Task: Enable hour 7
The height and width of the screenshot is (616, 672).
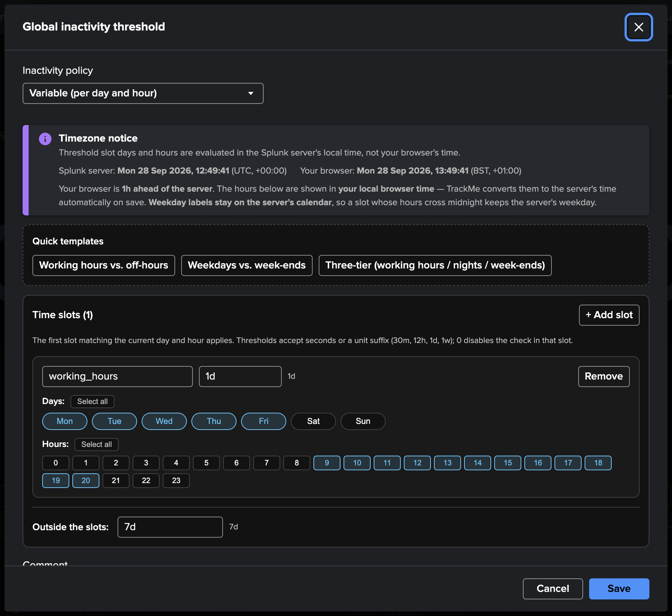Action: pyautogui.click(x=267, y=463)
